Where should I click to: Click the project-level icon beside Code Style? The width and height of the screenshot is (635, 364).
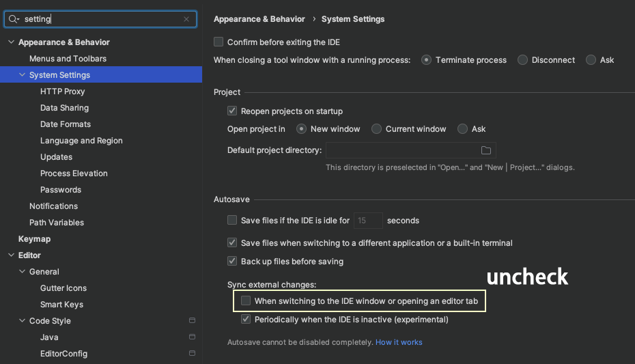point(193,321)
